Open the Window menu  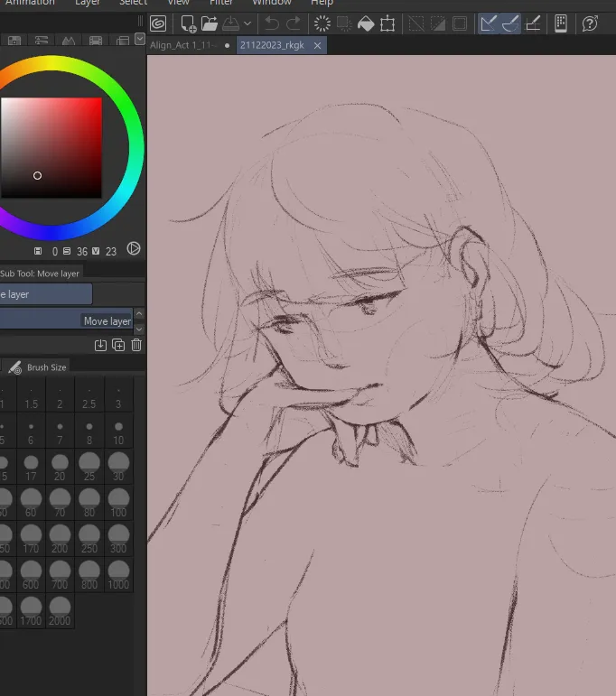click(x=272, y=3)
